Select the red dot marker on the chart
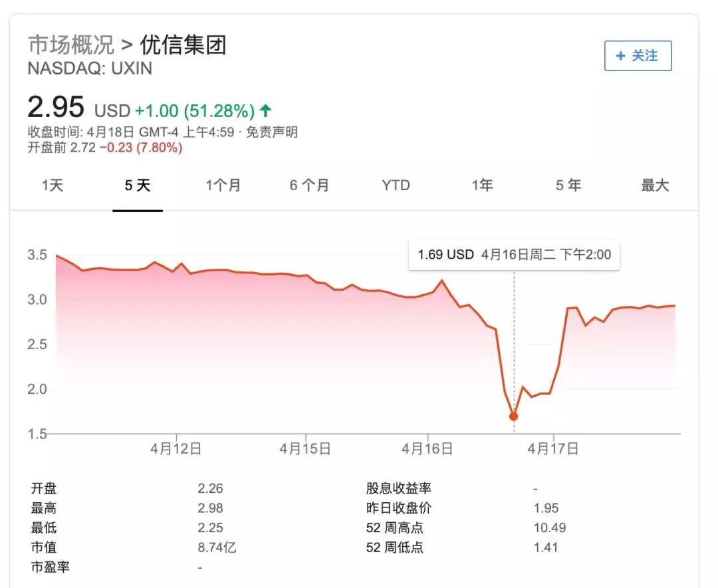This screenshot has width=718, height=588. (514, 416)
